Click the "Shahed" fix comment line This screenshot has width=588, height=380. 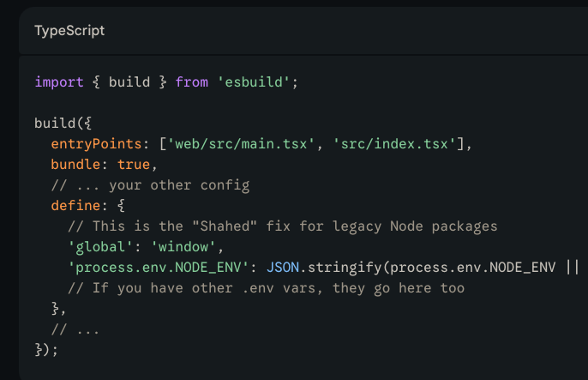coord(283,226)
